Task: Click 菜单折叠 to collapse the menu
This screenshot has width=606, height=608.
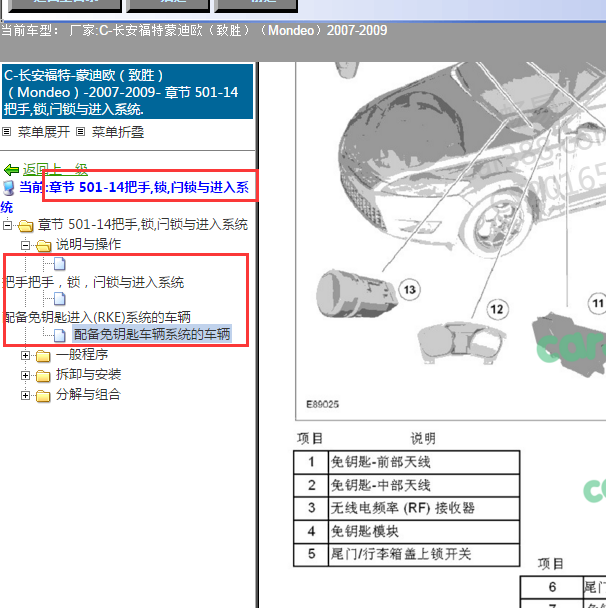Action: pyautogui.click(x=118, y=132)
